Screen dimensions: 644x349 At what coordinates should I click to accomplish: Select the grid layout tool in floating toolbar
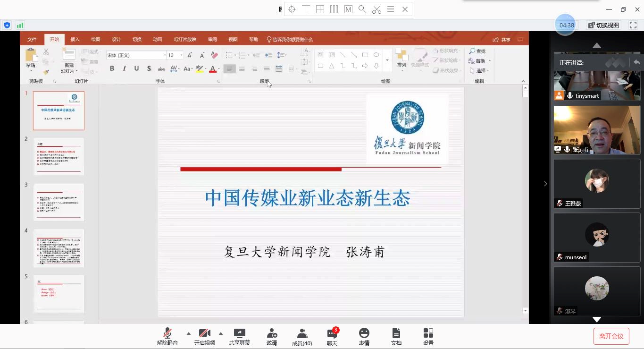pos(320,9)
